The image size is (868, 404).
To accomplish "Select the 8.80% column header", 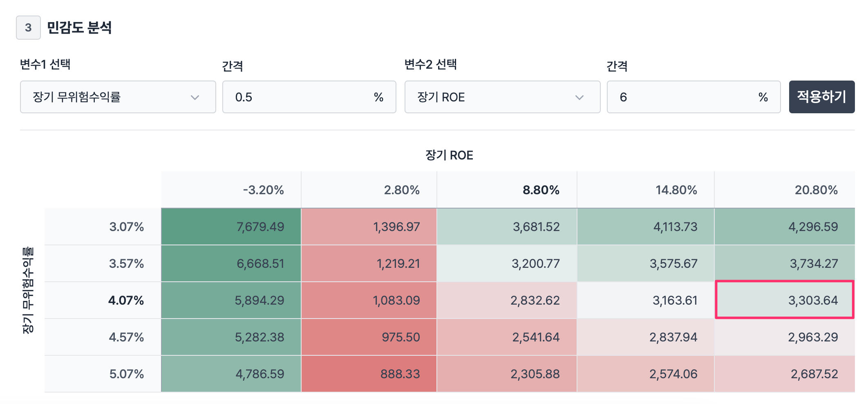I will pyautogui.click(x=507, y=190).
